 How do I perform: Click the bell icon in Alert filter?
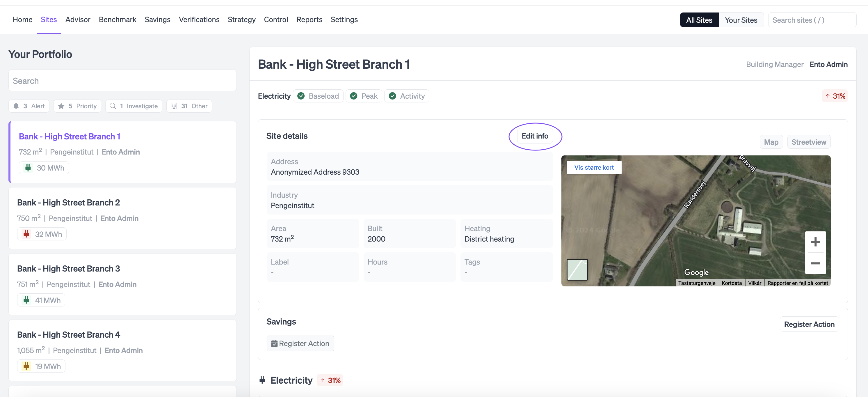[16, 106]
